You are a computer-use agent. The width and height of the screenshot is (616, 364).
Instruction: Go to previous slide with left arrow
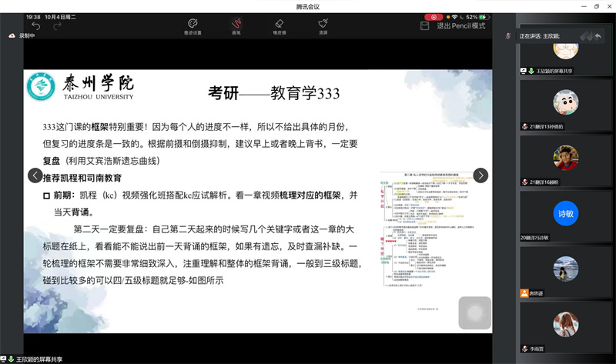click(x=35, y=175)
